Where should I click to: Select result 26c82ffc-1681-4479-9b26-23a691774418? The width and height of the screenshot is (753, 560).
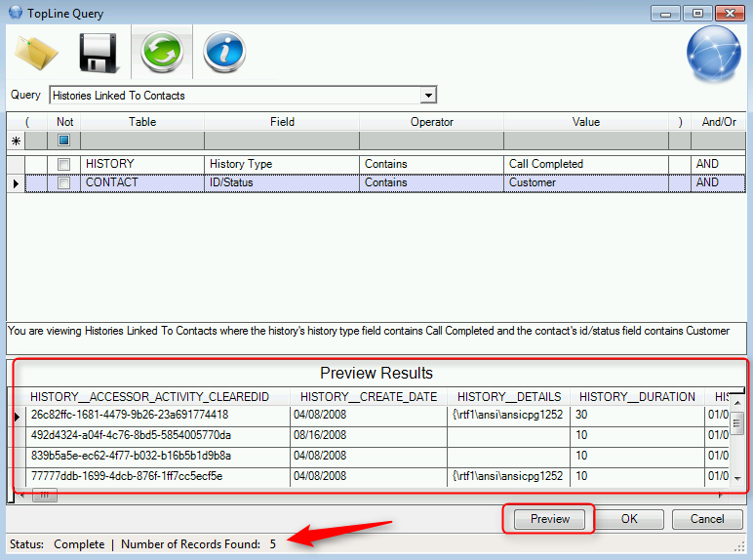coord(157,415)
